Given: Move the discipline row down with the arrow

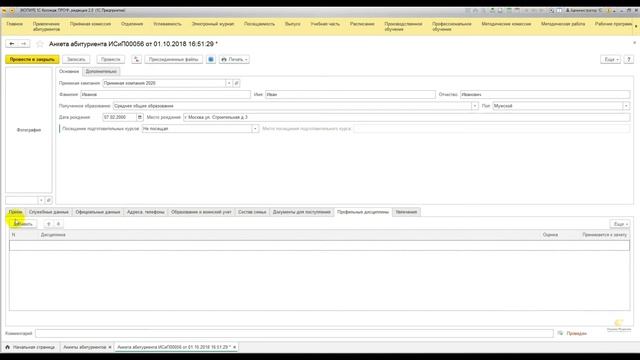Looking at the screenshot, I should [x=58, y=224].
